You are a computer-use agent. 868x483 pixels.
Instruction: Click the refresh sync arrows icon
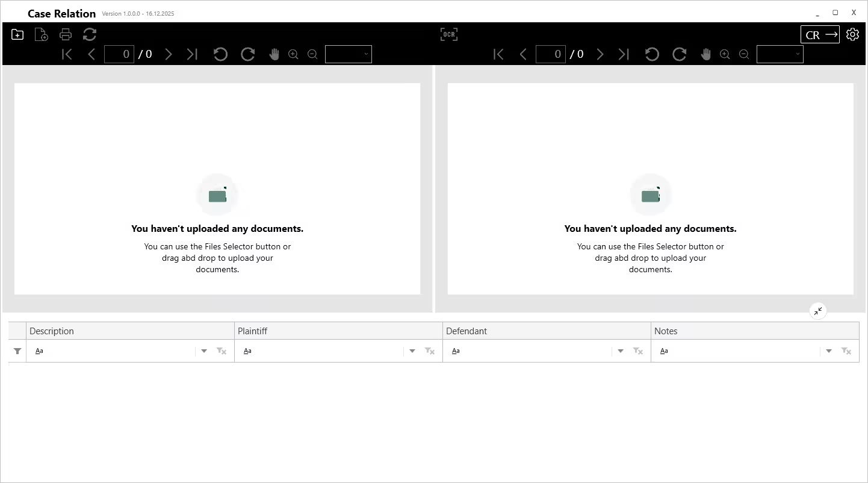[x=90, y=35]
